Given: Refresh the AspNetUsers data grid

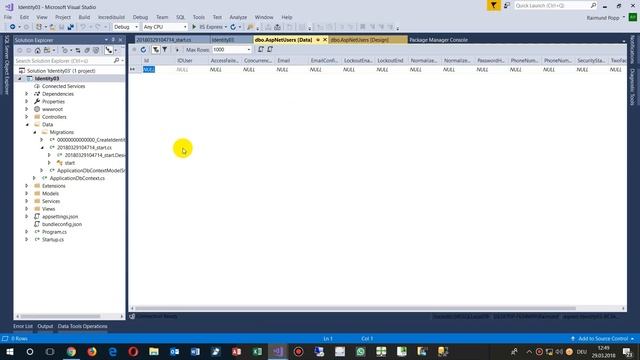Looking at the screenshot, I should coord(143,50).
